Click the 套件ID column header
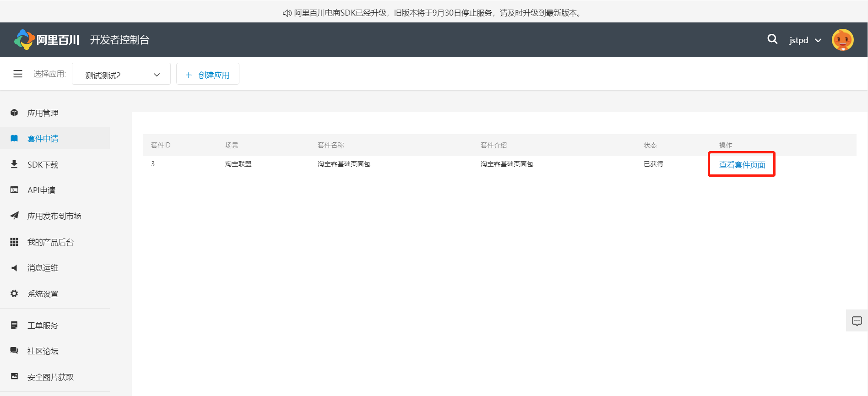The width and height of the screenshot is (868, 396). coord(161,145)
